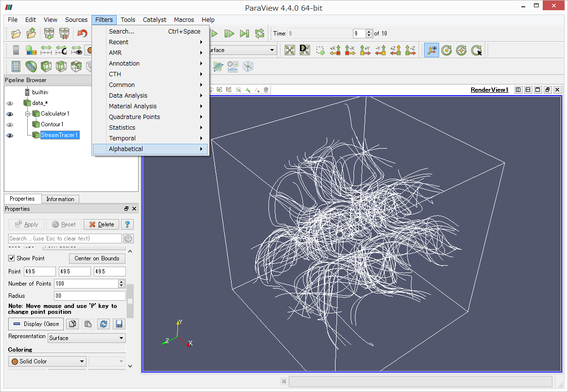Open the Representation dropdown showing Surface

pyautogui.click(x=86, y=338)
